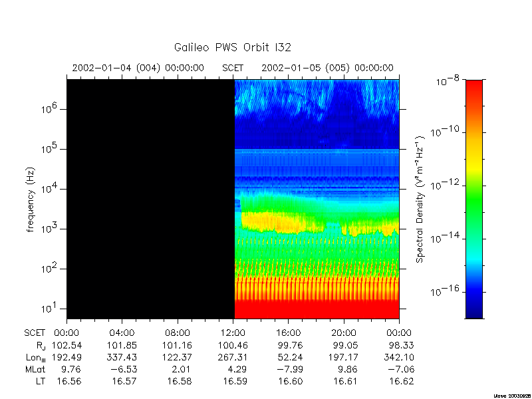Click the 08:00 time tick label

point(178,333)
